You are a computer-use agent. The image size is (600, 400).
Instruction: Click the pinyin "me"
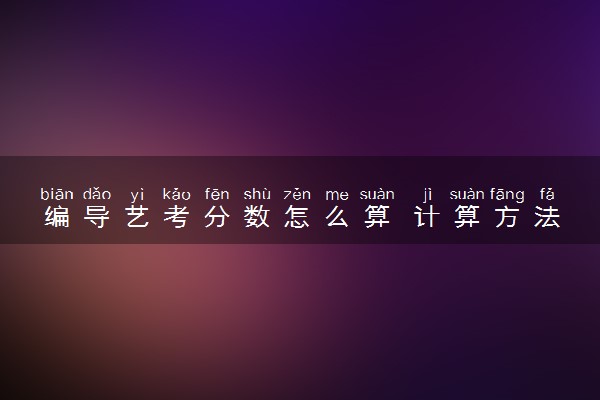click(337, 195)
